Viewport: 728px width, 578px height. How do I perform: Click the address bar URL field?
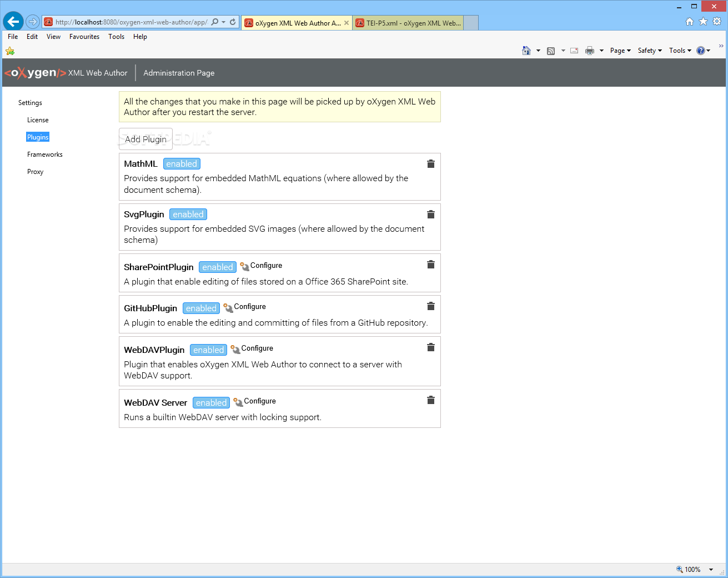[x=132, y=22]
